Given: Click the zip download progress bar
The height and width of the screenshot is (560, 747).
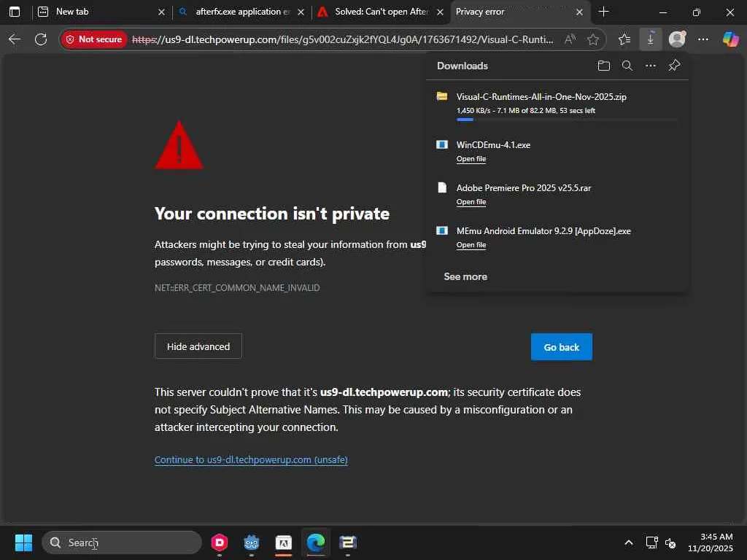Looking at the screenshot, I should pos(566,120).
